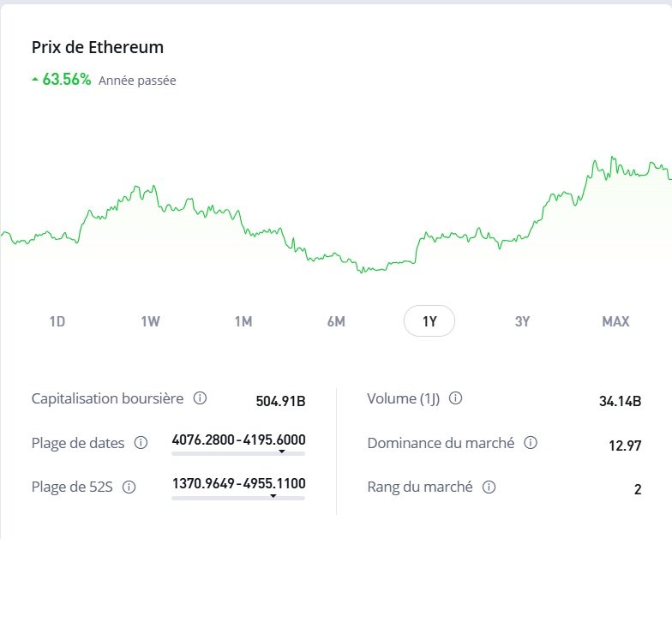This screenshot has width=672, height=628.
Task: Click the 63.56% change value
Action: (67, 79)
